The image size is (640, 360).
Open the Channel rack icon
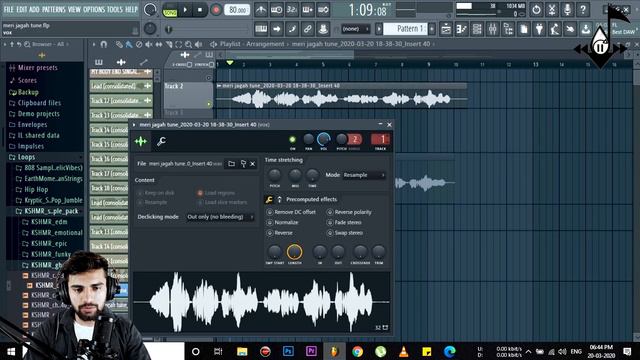pyautogui.click(x=477, y=29)
